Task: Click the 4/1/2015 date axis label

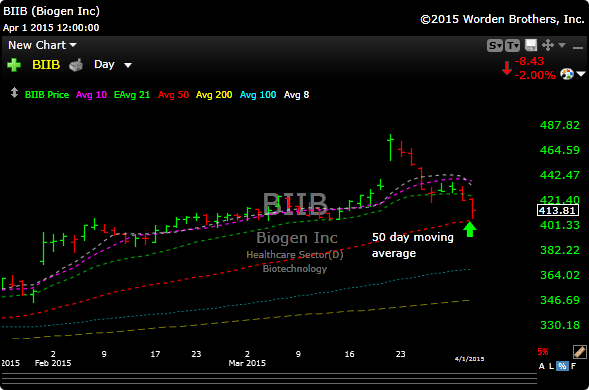Action: (470, 359)
